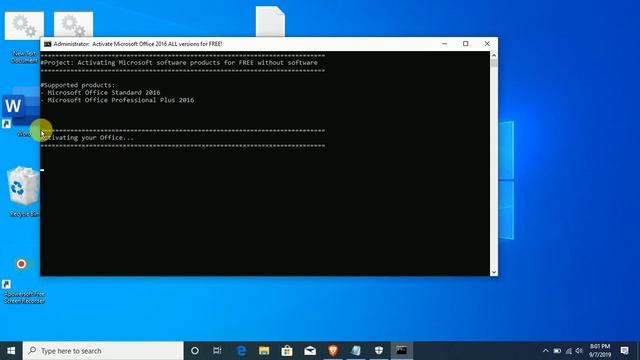Image resolution: width=640 pixels, height=360 pixels.
Task: Select Apowersoft Free Screen Recorder shortcut
Action: point(23,281)
